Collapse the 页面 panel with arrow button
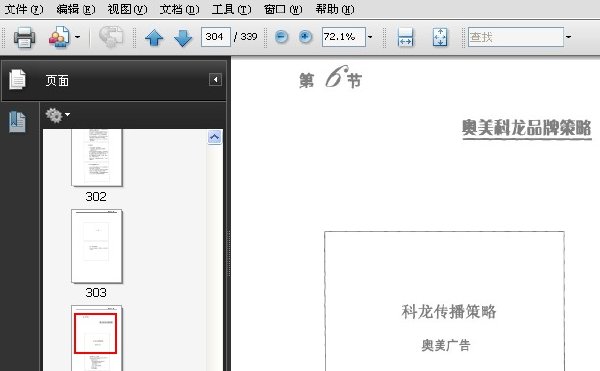This screenshot has height=371, width=600. [x=215, y=80]
